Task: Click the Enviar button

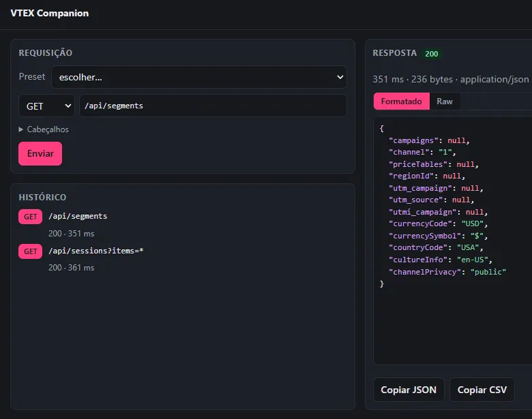Action: pos(40,153)
